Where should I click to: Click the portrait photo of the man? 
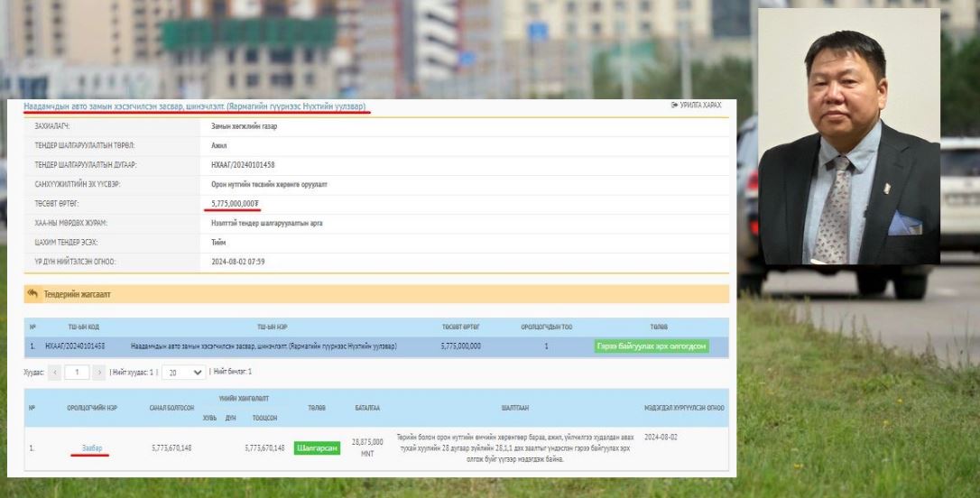(848, 137)
